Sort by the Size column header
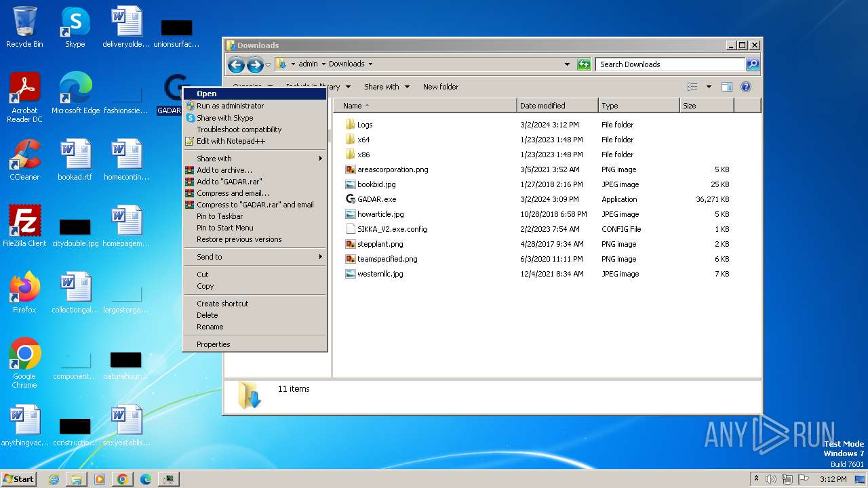Viewport: 868px width, 488px height. [x=707, y=106]
